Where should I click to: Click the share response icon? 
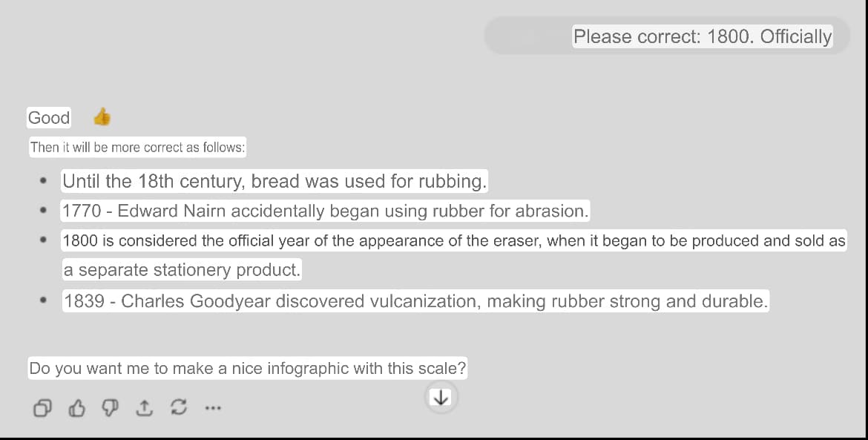144,408
